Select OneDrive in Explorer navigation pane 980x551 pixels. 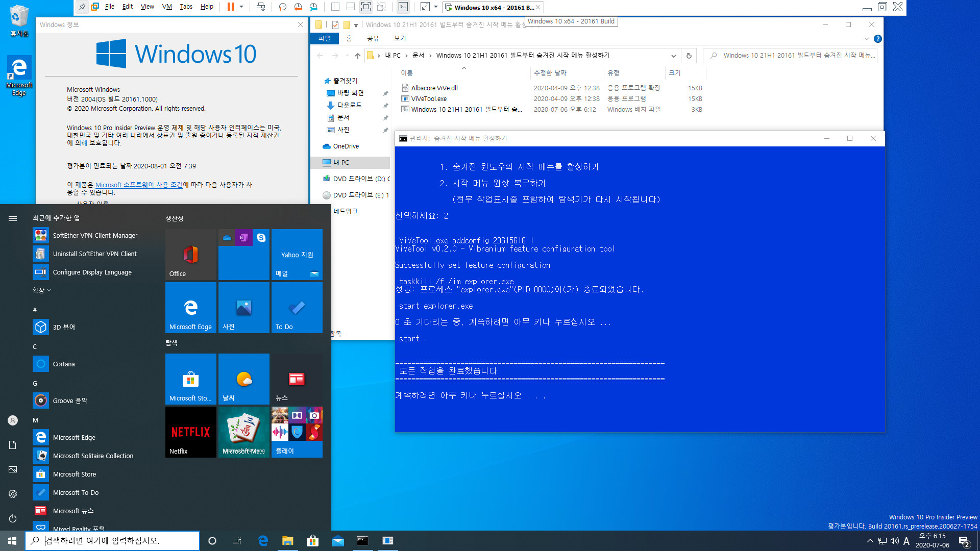346,146
